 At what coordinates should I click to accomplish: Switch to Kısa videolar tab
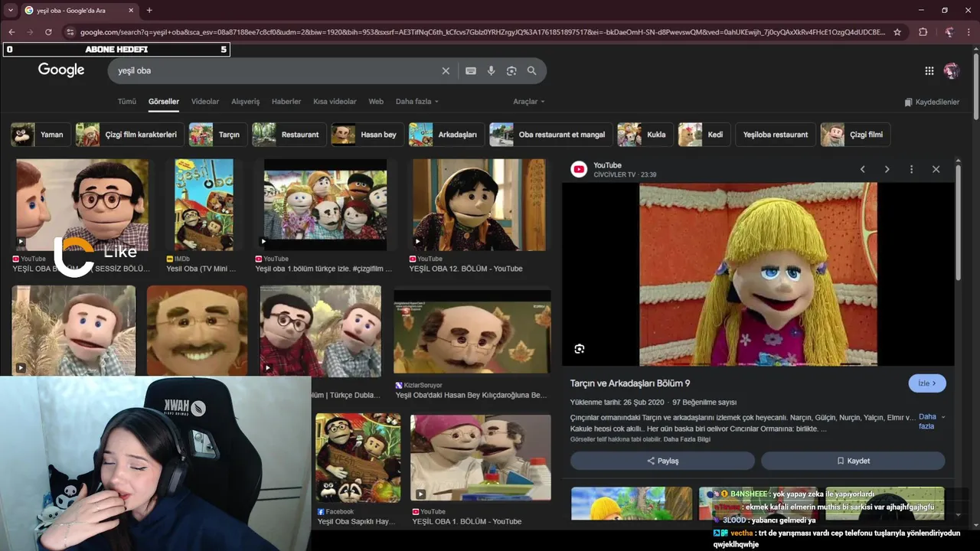coord(335,101)
